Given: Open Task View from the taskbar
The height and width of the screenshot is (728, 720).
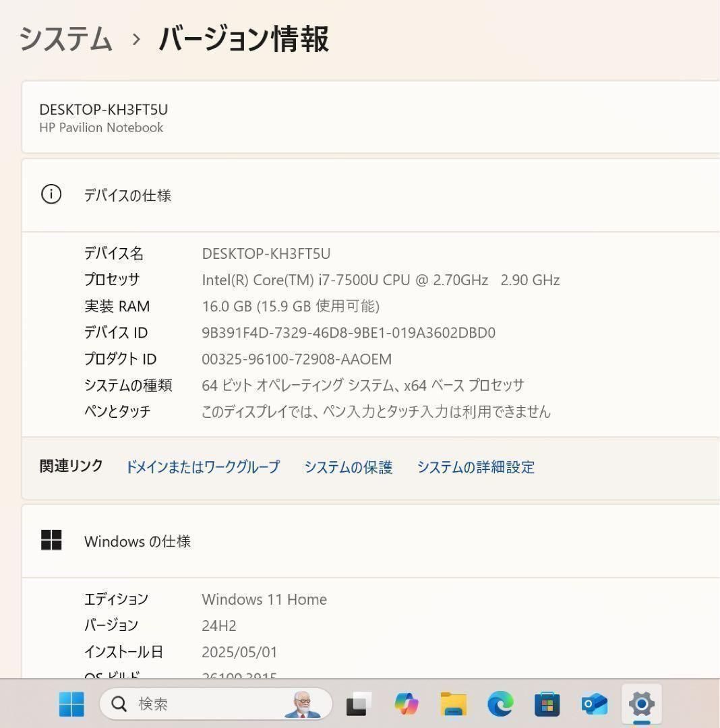Looking at the screenshot, I should (x=358, y=704).
